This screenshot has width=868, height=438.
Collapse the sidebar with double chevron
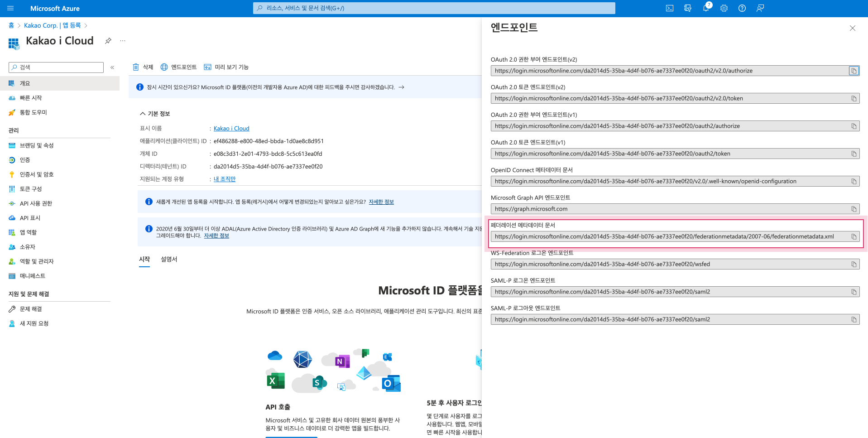tap(112, 67)
